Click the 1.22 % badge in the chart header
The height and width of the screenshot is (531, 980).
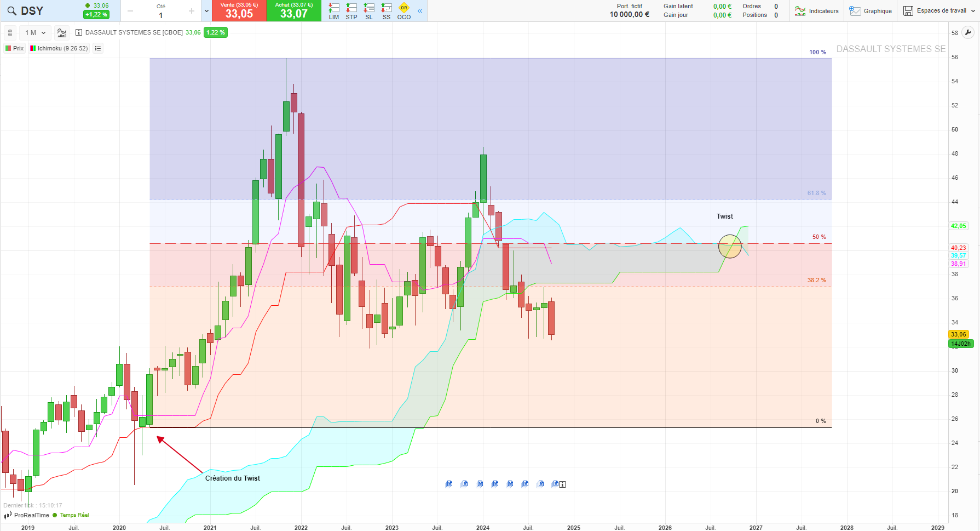[216, 33]
